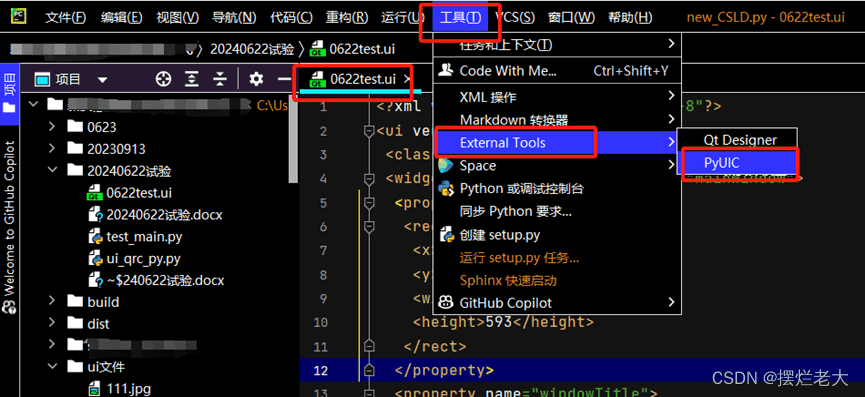This screenshot has height=397, width=865.
Task: Fold the ui element at line 2
Action: pyautogui.click(x=370, y=131)
